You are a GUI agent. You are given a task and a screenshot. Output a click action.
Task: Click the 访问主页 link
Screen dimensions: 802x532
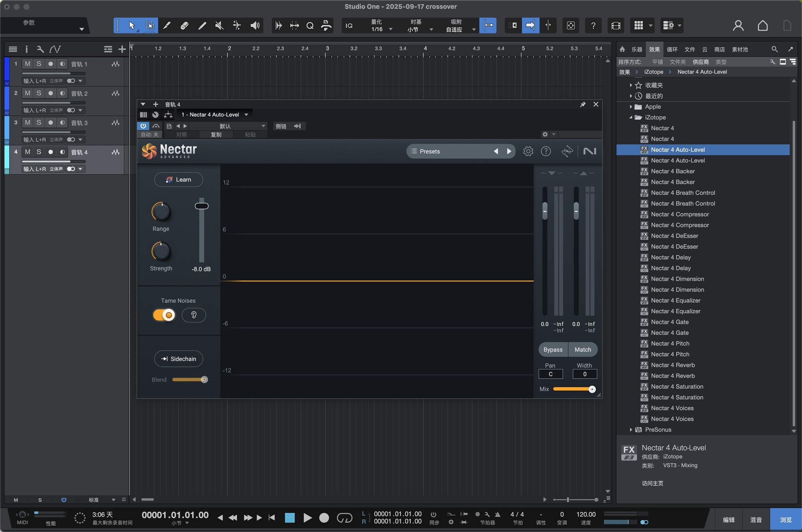pos(652,483)
